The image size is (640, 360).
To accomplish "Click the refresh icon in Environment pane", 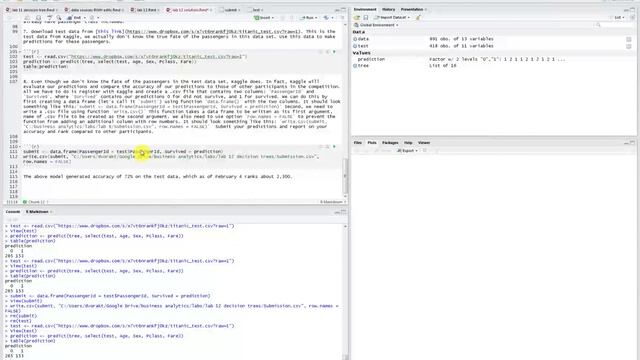I will pos(632,18).
